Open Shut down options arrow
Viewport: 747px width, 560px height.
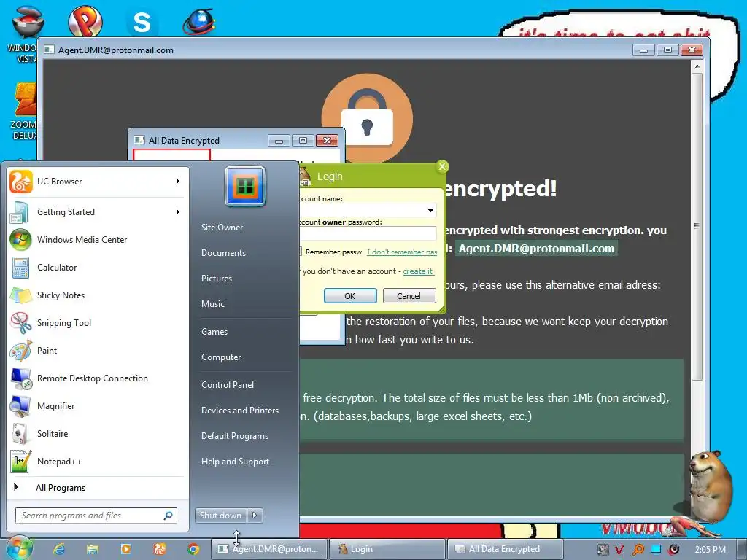(255, 516)
